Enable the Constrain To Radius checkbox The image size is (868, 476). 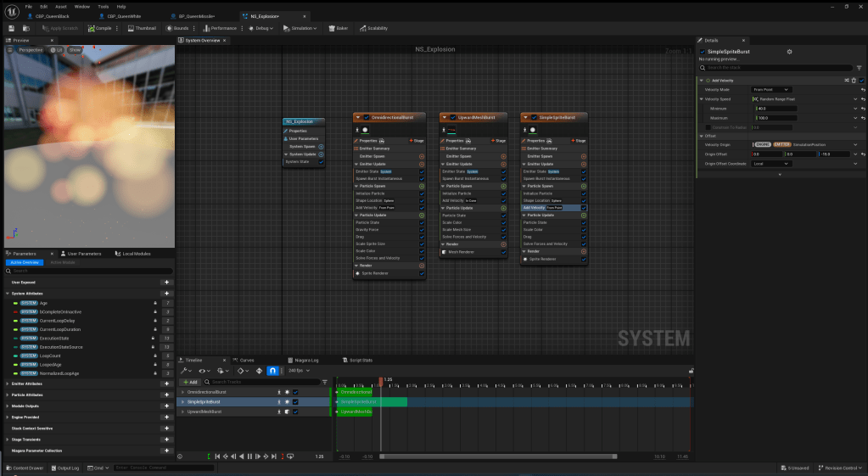point(708,127)
